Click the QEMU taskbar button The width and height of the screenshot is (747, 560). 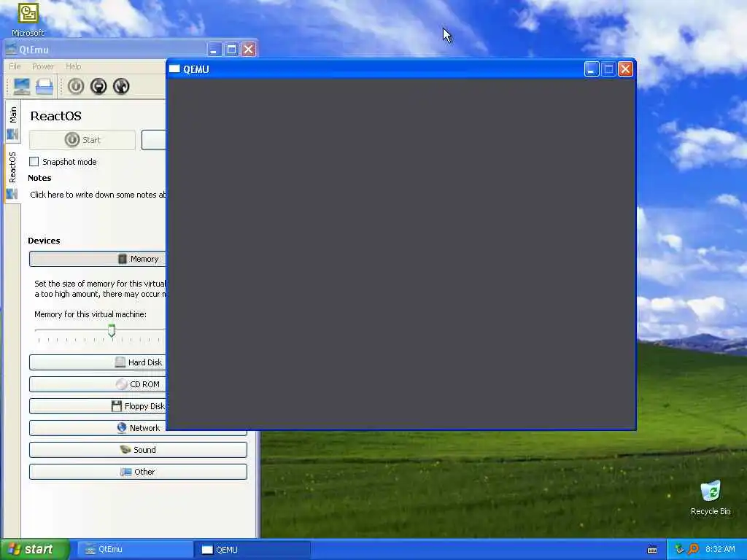coord(252,550)
